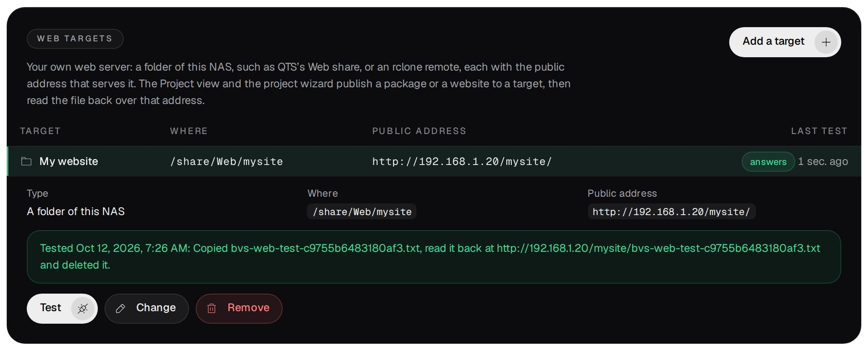
Task: Click the /share/Web/mysite chip under Where
Action: 362,212
